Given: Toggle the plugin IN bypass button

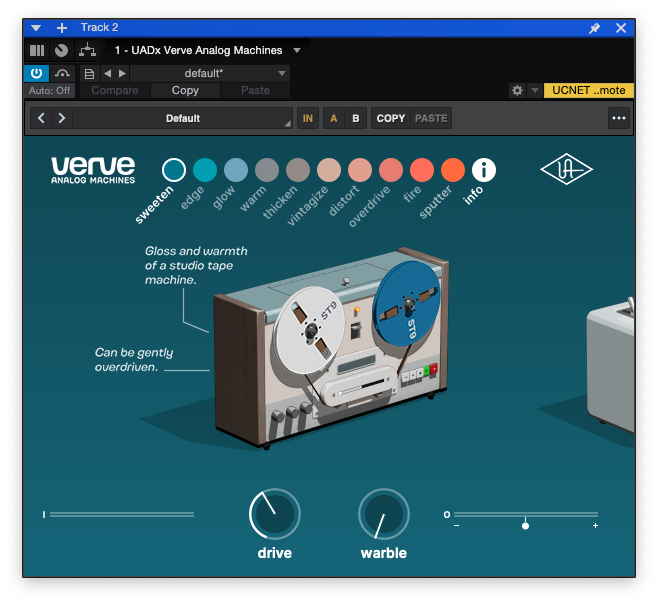Looking at the screenshot, I should [308, 118].
